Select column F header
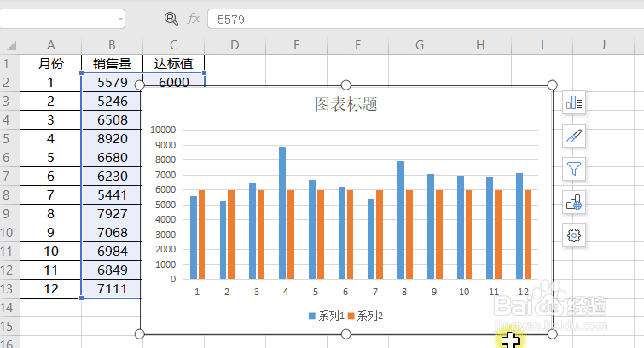 [x=357, y=45]
